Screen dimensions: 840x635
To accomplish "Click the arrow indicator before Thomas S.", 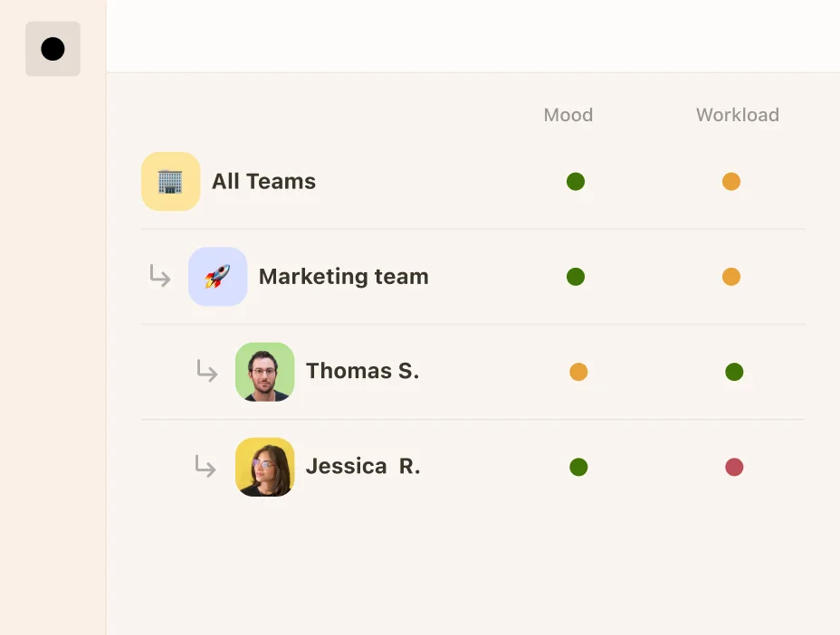I will 206,372.
